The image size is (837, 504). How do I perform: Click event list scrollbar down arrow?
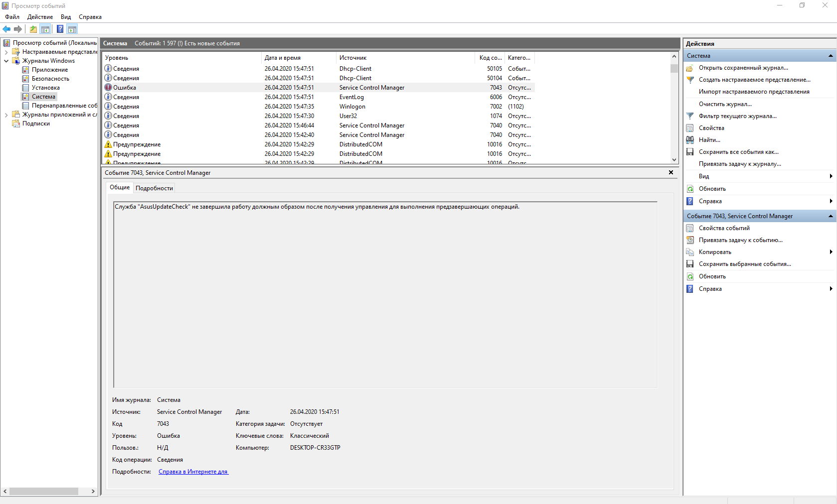pyautogui.click(x=674, y=160)
